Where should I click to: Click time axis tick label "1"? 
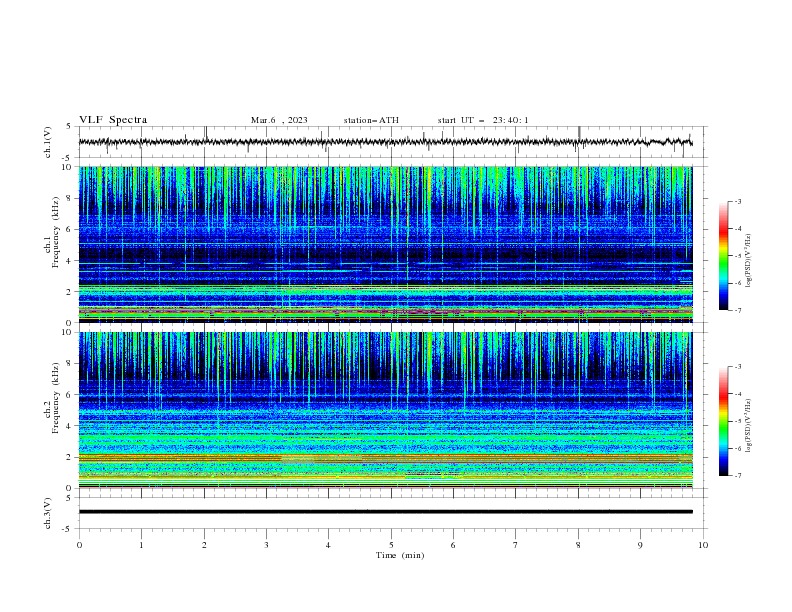pos(141,545)
